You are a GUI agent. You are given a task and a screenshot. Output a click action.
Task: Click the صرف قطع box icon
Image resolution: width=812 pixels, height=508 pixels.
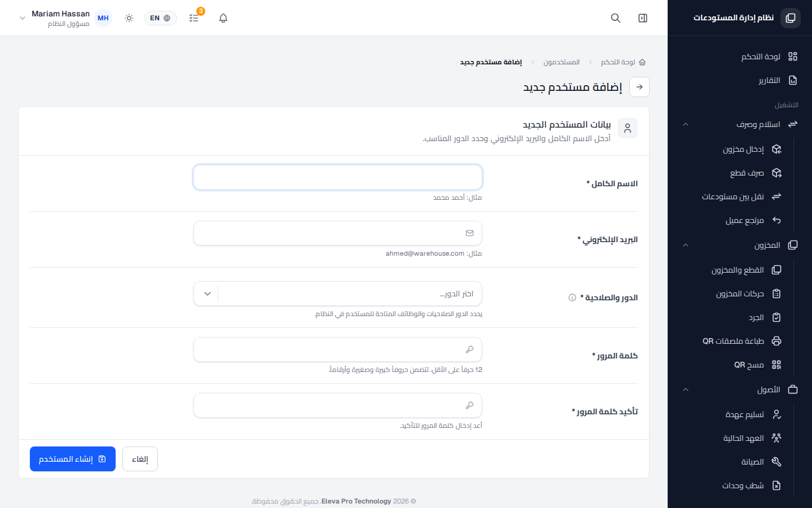[x=776, y=173]
